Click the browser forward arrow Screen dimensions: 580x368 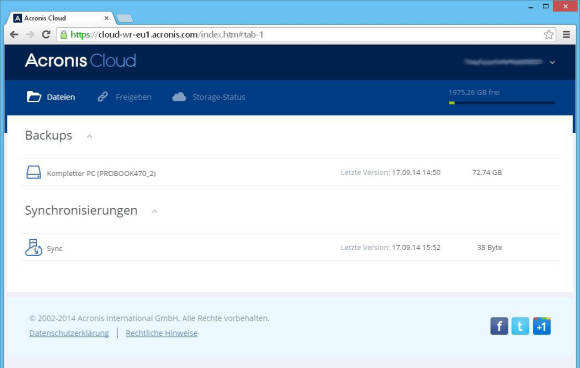point(30,34)
